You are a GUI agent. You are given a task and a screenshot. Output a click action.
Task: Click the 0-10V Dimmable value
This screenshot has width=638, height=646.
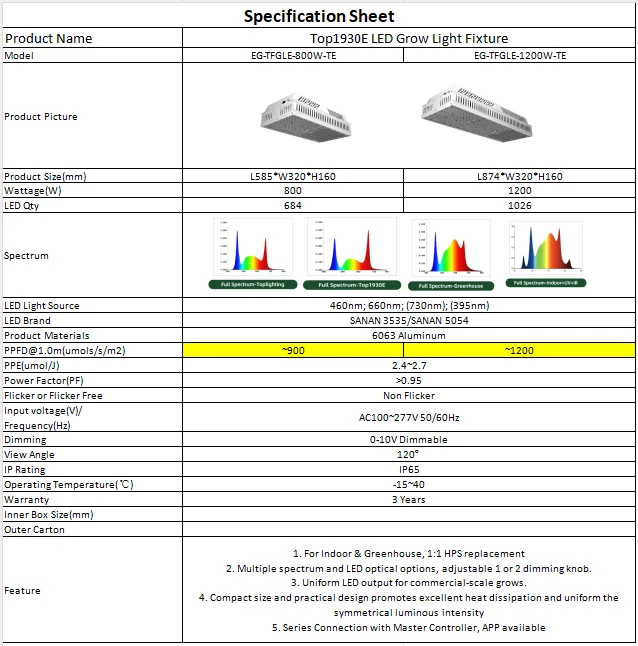click(x=408, y=440)
